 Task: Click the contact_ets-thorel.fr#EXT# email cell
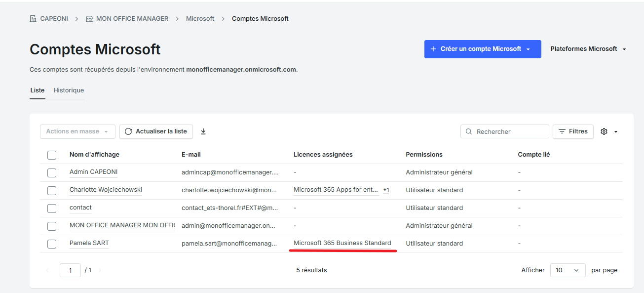tap(230, 208)
